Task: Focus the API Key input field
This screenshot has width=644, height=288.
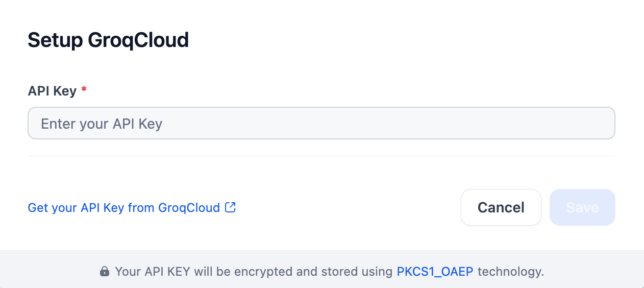Action: (x=321, y=123)
